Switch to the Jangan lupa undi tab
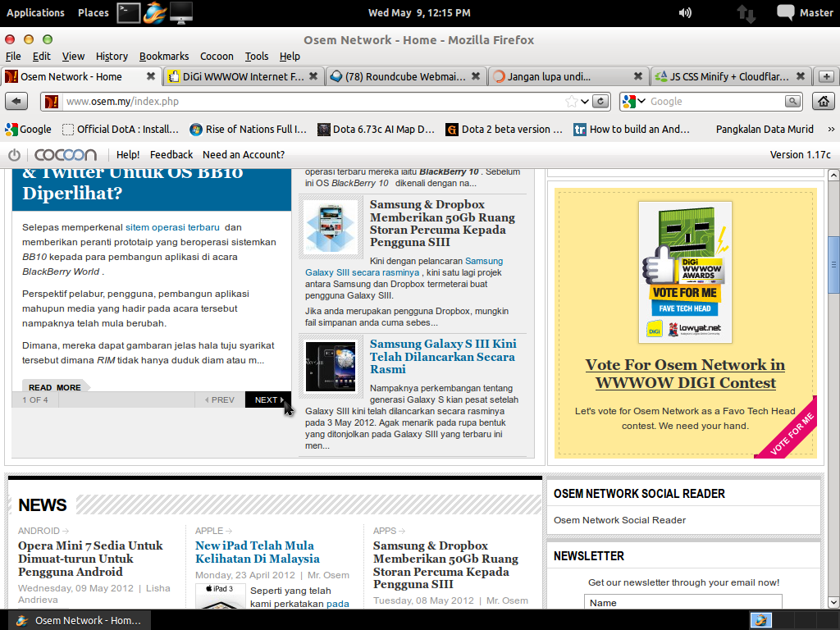The width and height of the screenshot is (840, 630). coord(568,76)
